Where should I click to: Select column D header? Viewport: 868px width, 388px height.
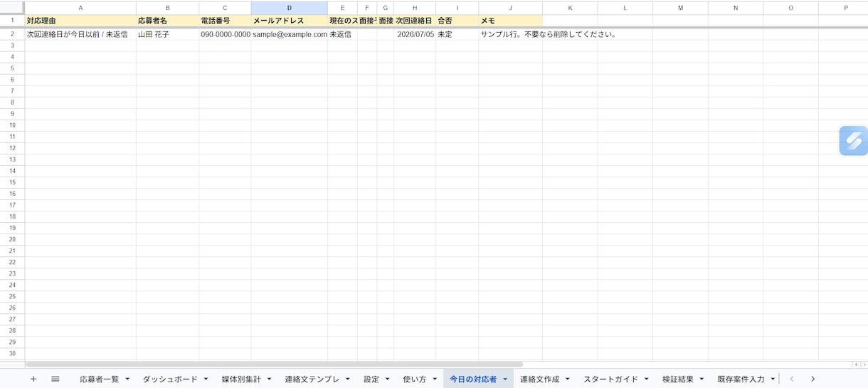(290, 7)
